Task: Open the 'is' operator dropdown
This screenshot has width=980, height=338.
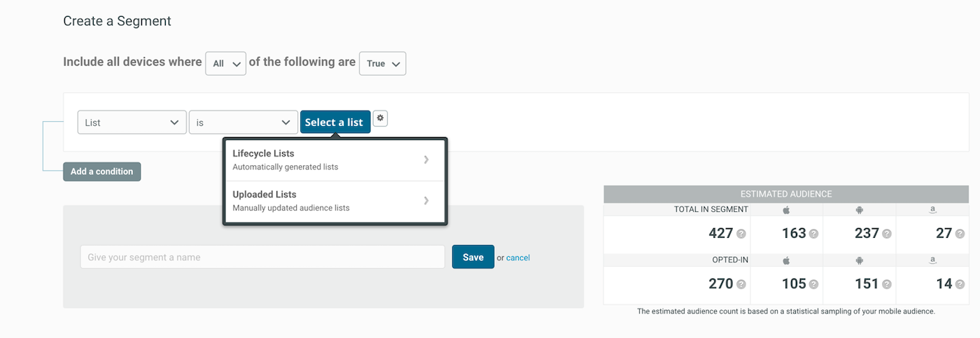Action: (x=243, y=122)
